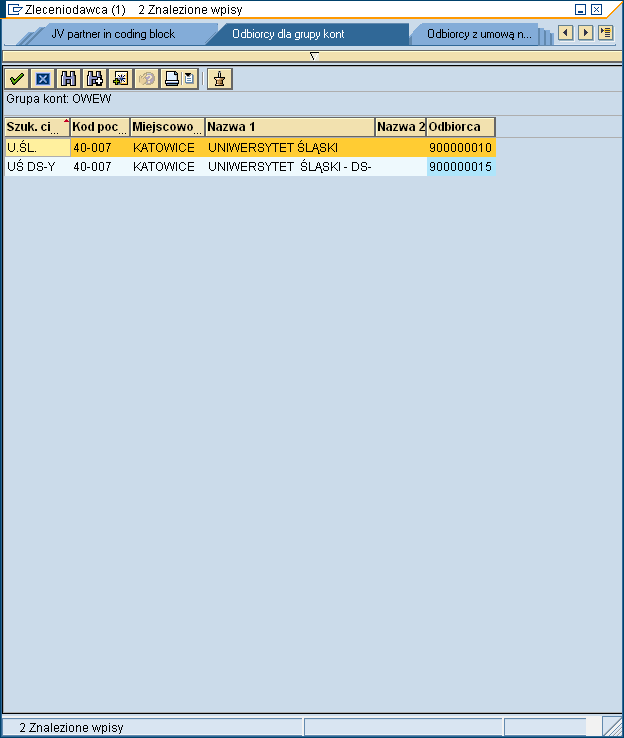Click UNIWERSYTET ŚLĄSKI name cell
Image resolution: width=624 pixels, height=738 pixels.
point(290,148)
